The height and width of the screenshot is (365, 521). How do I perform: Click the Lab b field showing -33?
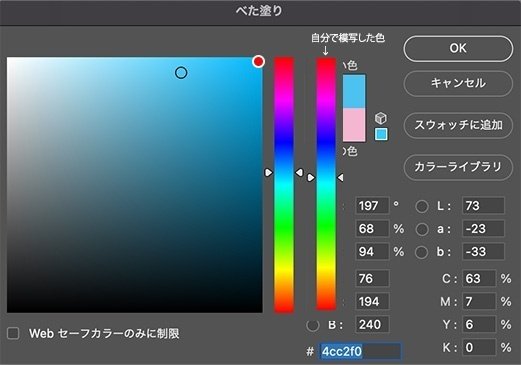[x=483, y=252]
